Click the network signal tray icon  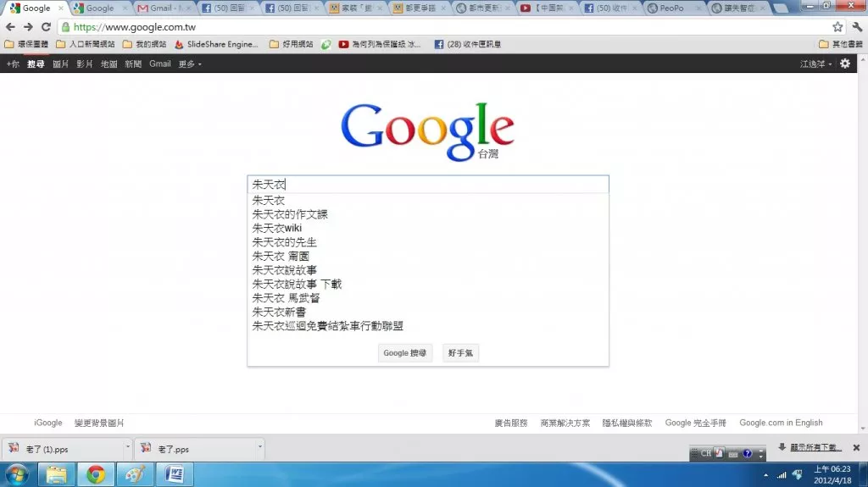click(x=782, y=475)
